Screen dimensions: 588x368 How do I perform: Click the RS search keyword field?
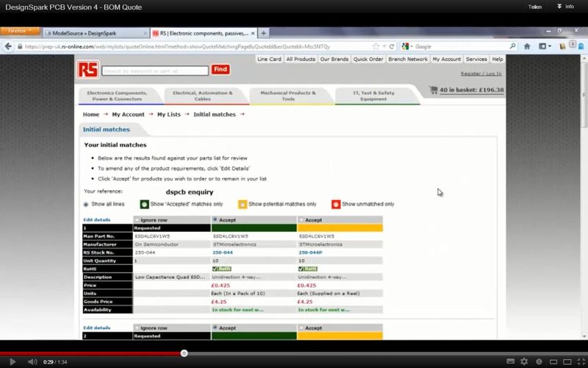pyautogui.click(x=155, y=70)
